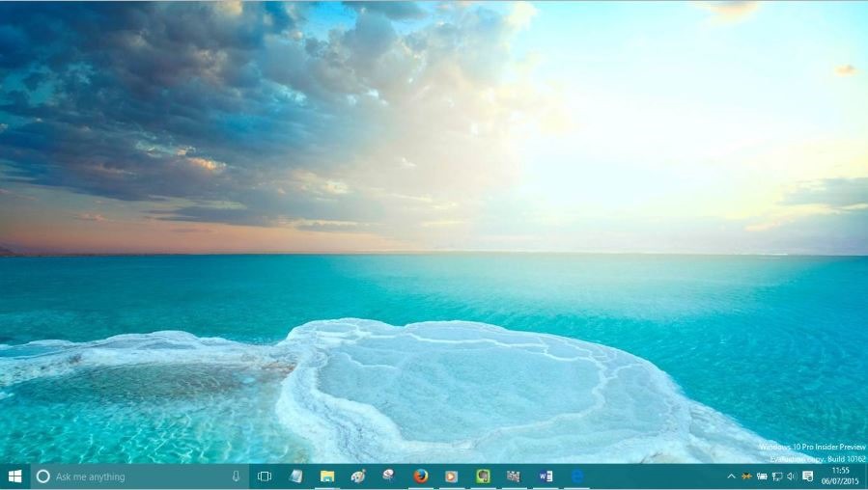Activate the Cortana microphone

pos(236,476)
